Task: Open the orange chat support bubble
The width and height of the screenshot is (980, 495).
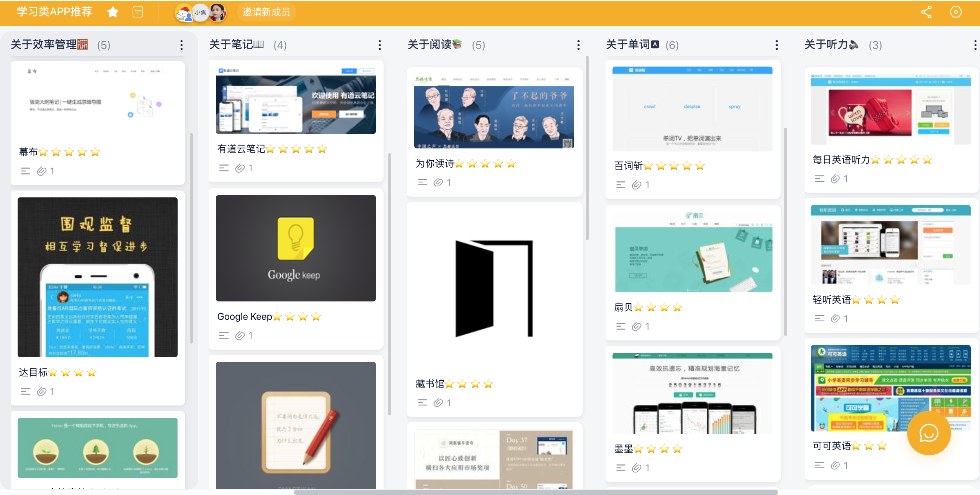Action: [x=929, y=433]
